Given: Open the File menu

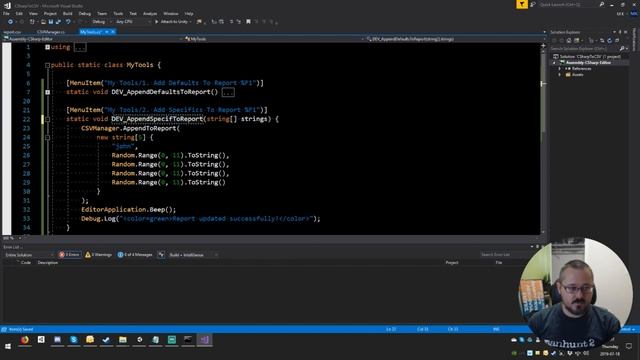Looking at the screenshot, I should pos(6,13).
